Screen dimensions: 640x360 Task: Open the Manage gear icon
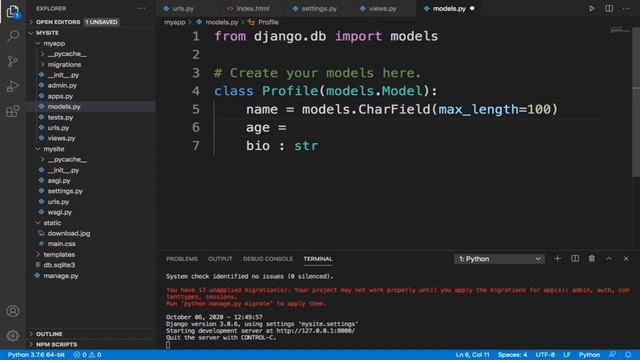[x=13, y=336]
